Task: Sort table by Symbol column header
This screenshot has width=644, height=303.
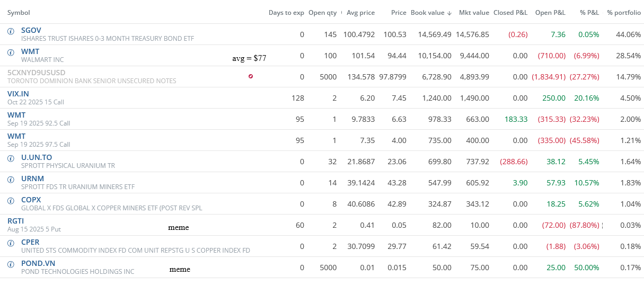Action: (19, 13)
